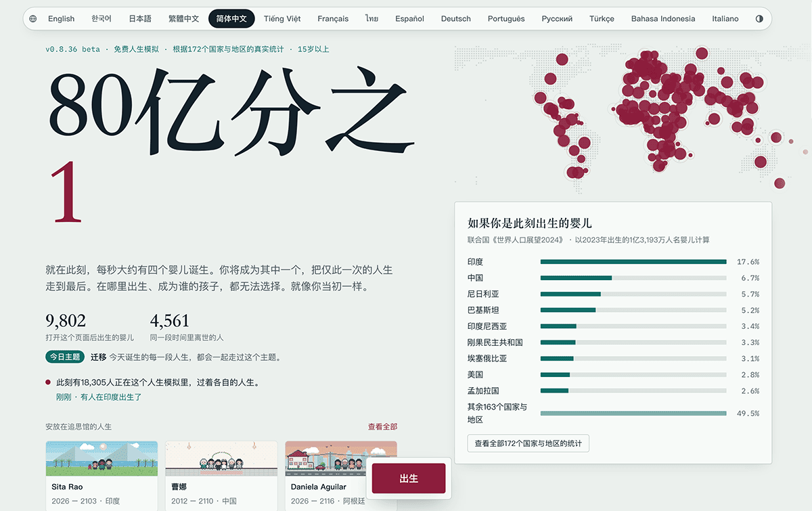Open 查看全部172个国家与地区的统计 button
This screenshot has width=812, height=511.
click(528, 443)
